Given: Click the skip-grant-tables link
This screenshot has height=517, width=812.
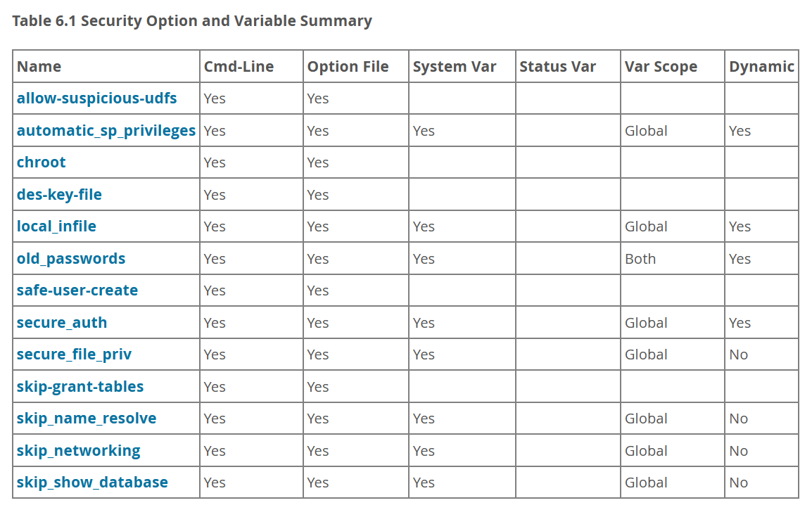Looking at the screenshot, I should coord(80,387).
